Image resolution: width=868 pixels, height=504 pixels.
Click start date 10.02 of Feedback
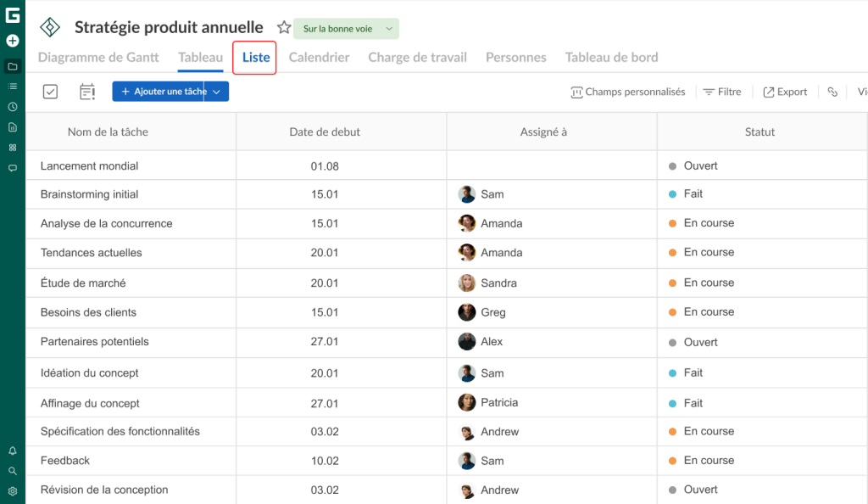click(325, 461)
